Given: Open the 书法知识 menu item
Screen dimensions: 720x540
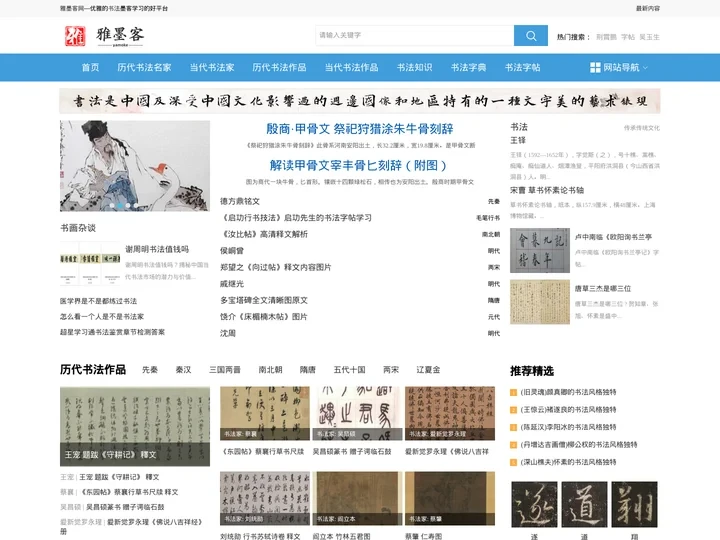Looking at the screenshot, I should click(x=415, y=68).
